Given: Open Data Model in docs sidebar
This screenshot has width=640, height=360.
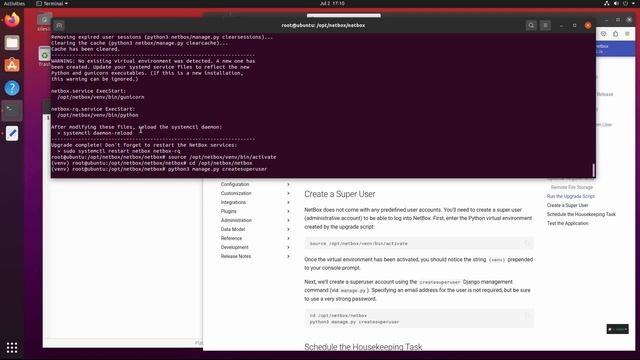Looking at the screenshot, I should click(233, 229).
